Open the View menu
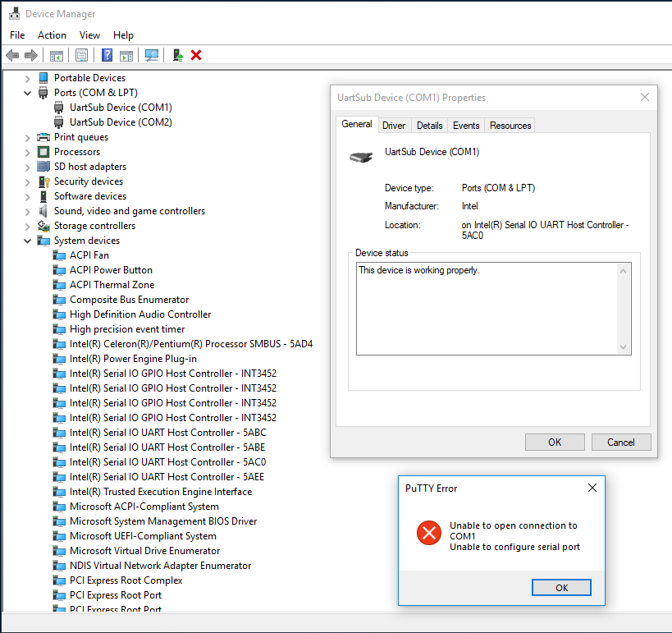The height and width of the screenshot is (633, 672). (x=89, y=35)
